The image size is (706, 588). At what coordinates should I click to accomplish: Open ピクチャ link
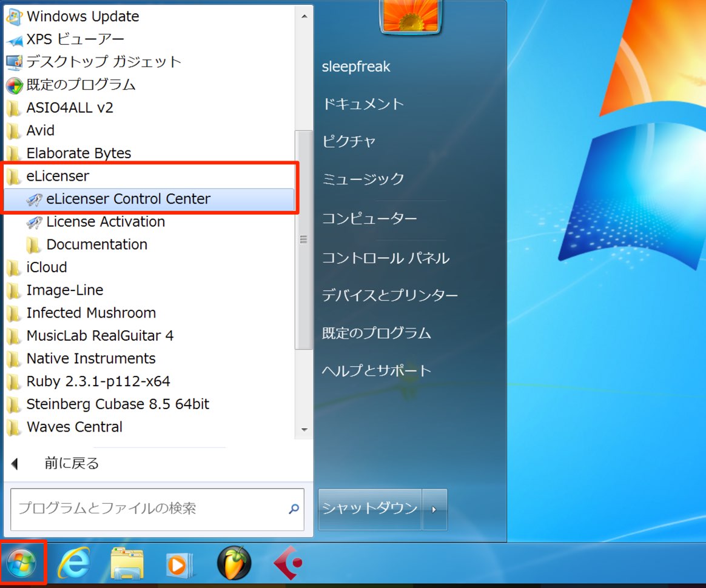coord(349,141)
